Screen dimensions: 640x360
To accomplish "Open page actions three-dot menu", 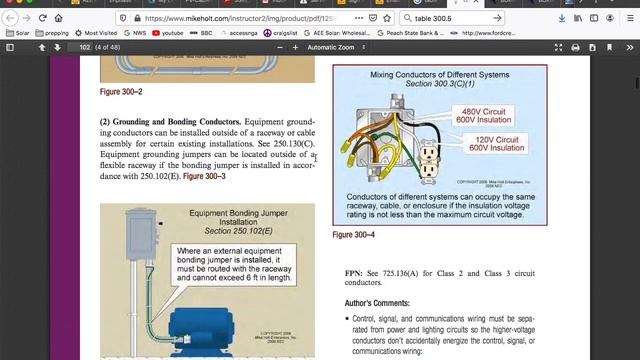I will pos(358,18).
